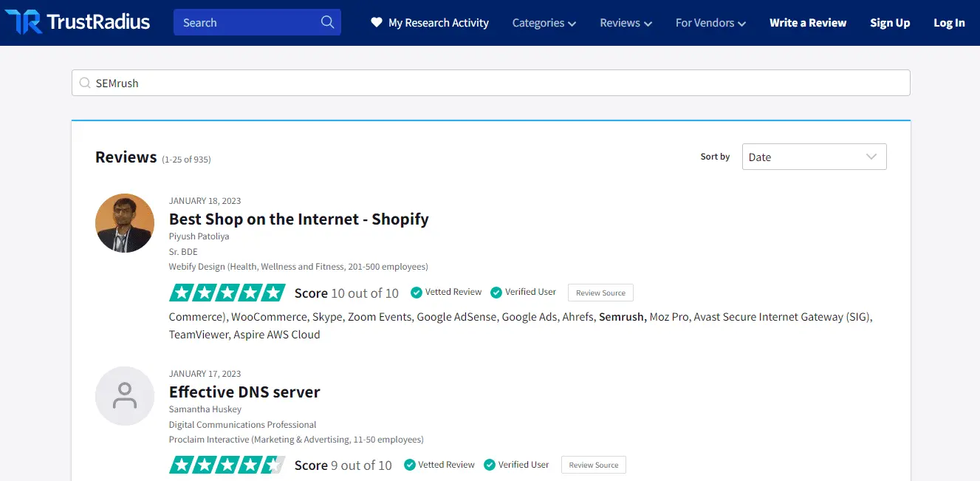Click Piyush Patoliya's profile photo
980x481 pixels.
click(x=125, y=223)
